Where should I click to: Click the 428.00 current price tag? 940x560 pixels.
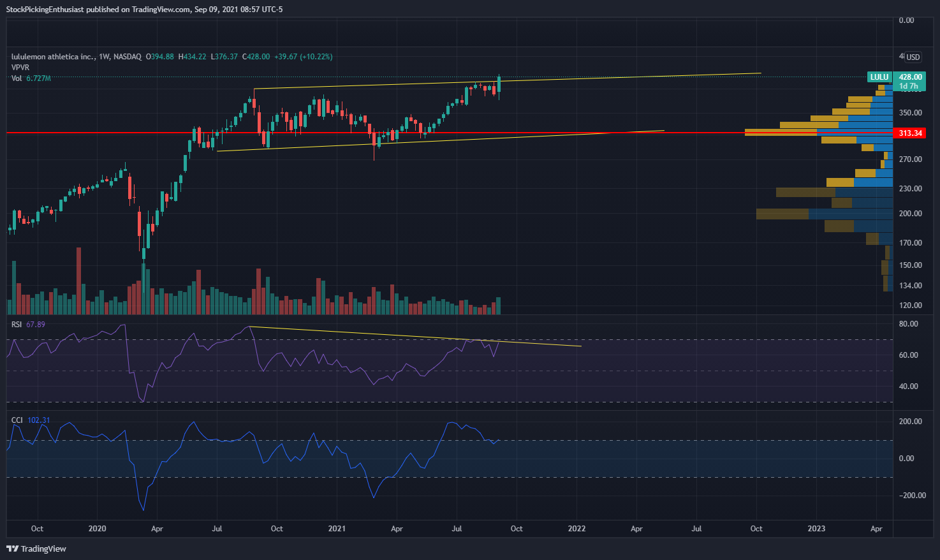pyautogui.click(x=910, y=77)
